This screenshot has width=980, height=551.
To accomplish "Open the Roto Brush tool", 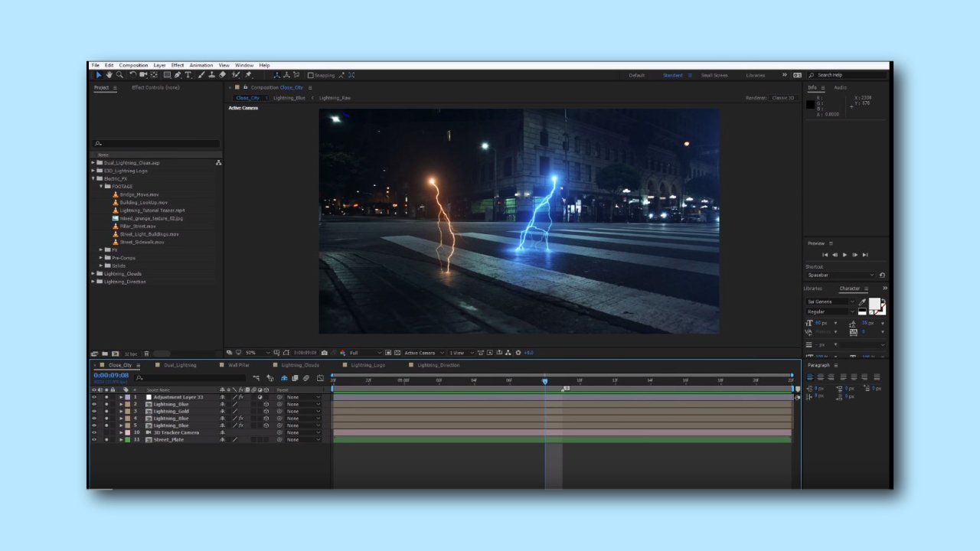I will coord(236,74).
